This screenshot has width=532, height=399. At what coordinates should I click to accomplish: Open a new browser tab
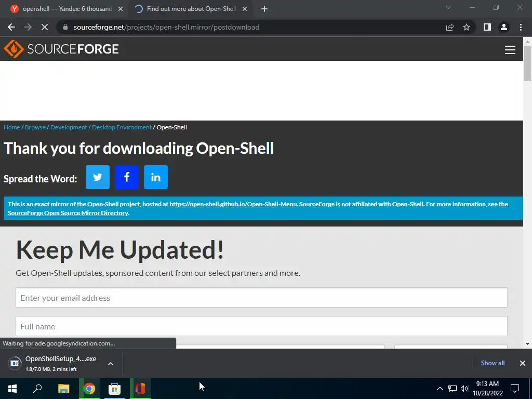click(264, 9)
